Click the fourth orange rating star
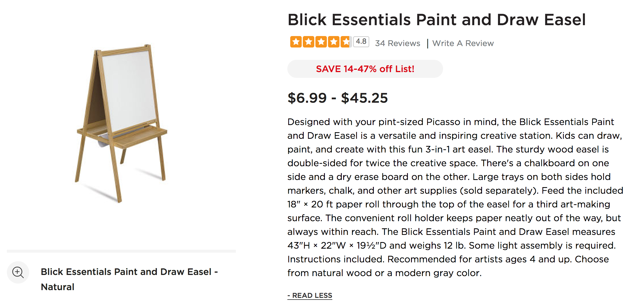The image size is (644, 305). point(334,42)
